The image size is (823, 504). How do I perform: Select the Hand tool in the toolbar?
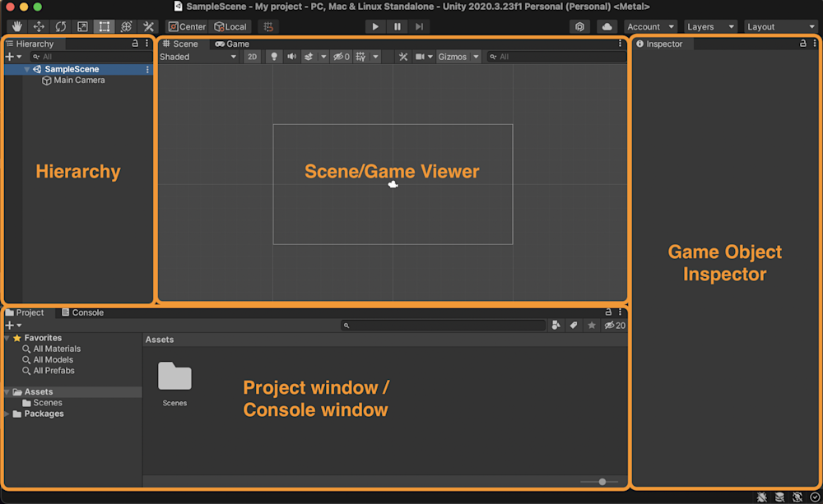pyautogui.click(x=16, y=26)
